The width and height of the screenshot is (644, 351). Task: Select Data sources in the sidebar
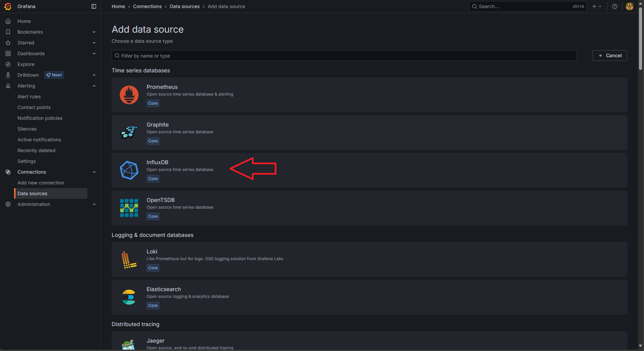coord(51,194)
